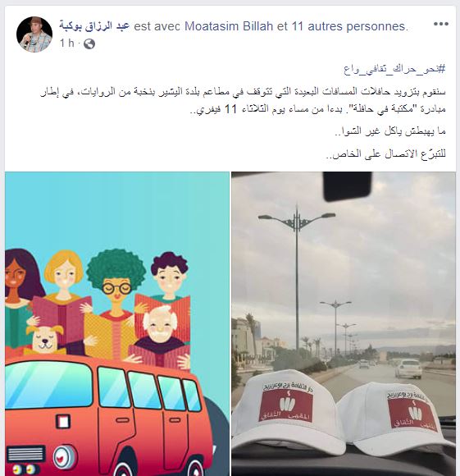Image resolution: width=460 pixels, height=476 pixels.
Task: Open the illustration of readers on a bus
Action: point(117,324)
